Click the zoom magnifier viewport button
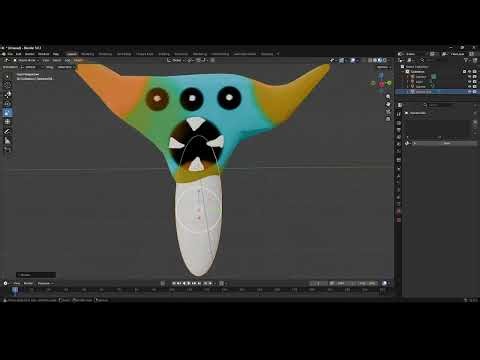 tap(388, 97)
